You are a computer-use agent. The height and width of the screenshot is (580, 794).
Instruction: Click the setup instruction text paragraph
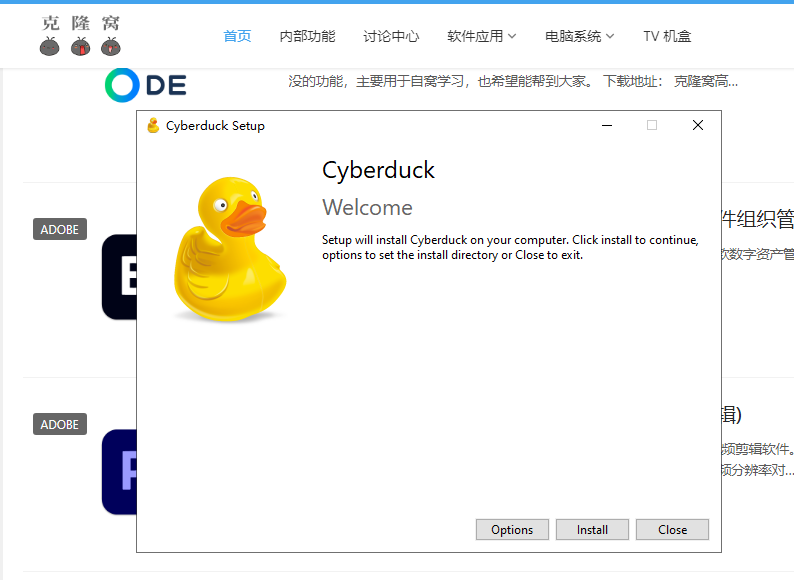tap(510, 247)
